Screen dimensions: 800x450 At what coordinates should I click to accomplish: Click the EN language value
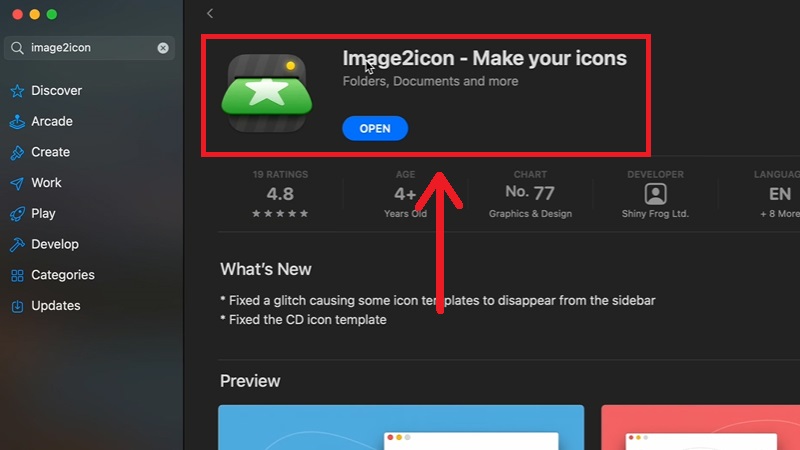coord(780,194)
